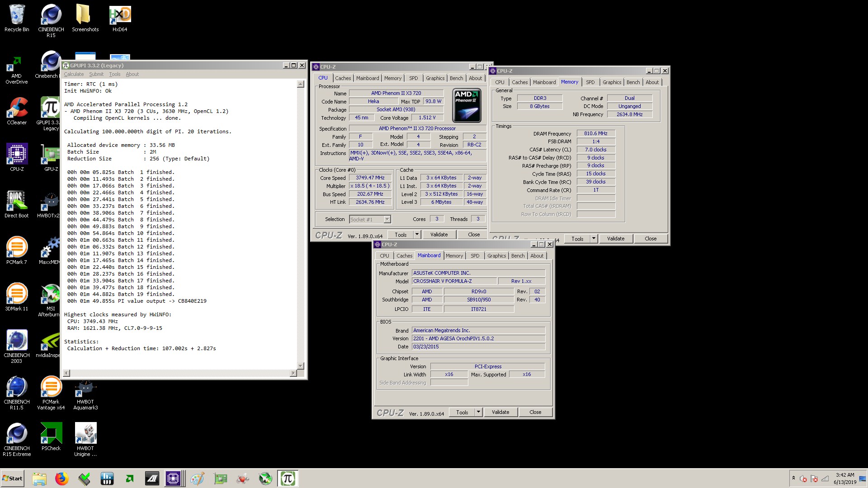Switch to Caches tab in the CPU tab window
Viewport: 868px width, 488px height.
pyautogui.click(x=343, y=78)
